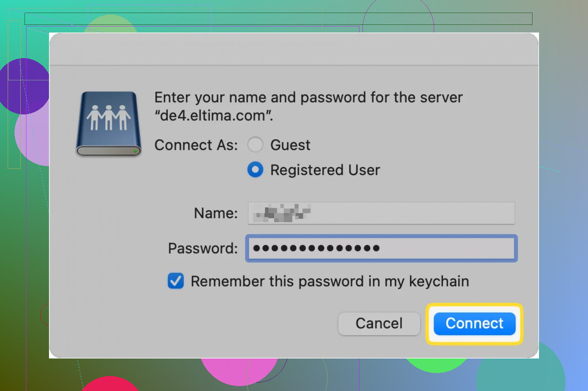Click the blue Connect button
Screen dimensions: 588x391
(x=474, y=324)
